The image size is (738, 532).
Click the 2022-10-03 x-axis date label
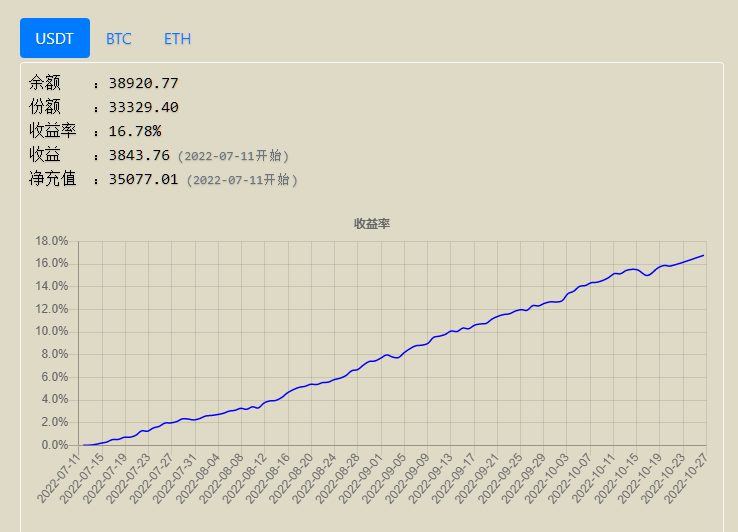(x=546, y=478)
